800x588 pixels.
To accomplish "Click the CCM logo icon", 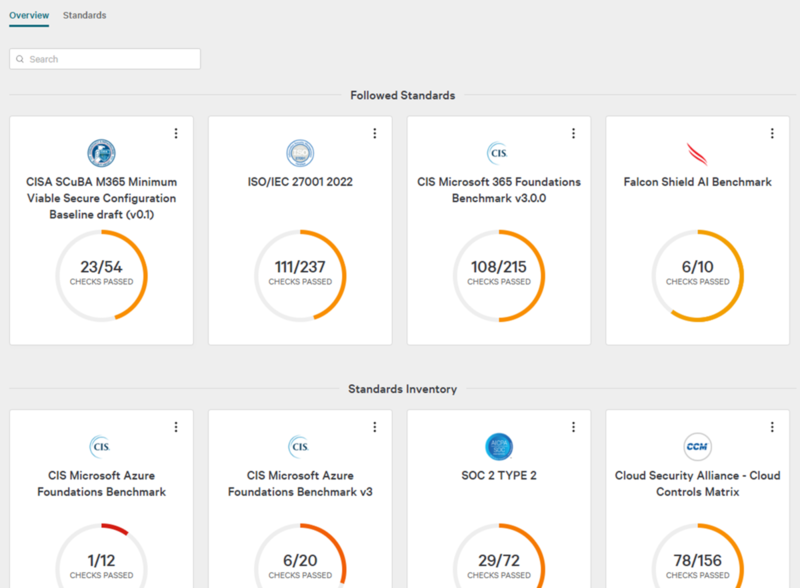I will pyautogui.click(x=697, y=447).
